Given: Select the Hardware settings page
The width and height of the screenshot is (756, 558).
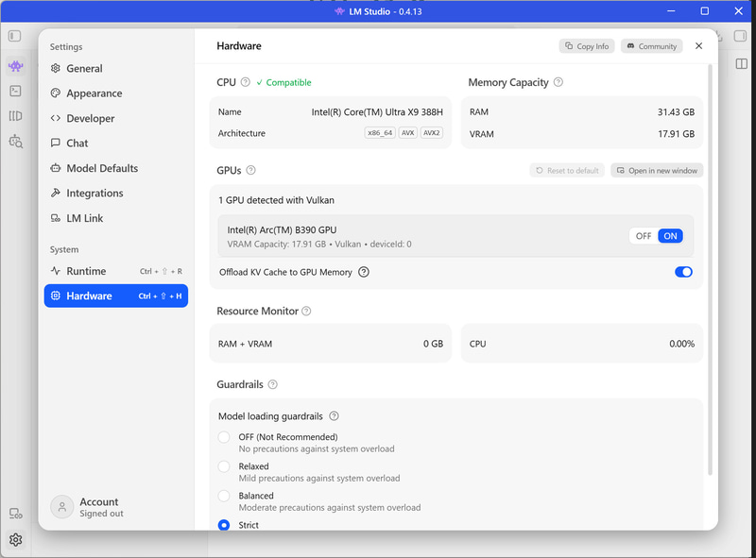Looking at the screenshot, I should point(115,296).
